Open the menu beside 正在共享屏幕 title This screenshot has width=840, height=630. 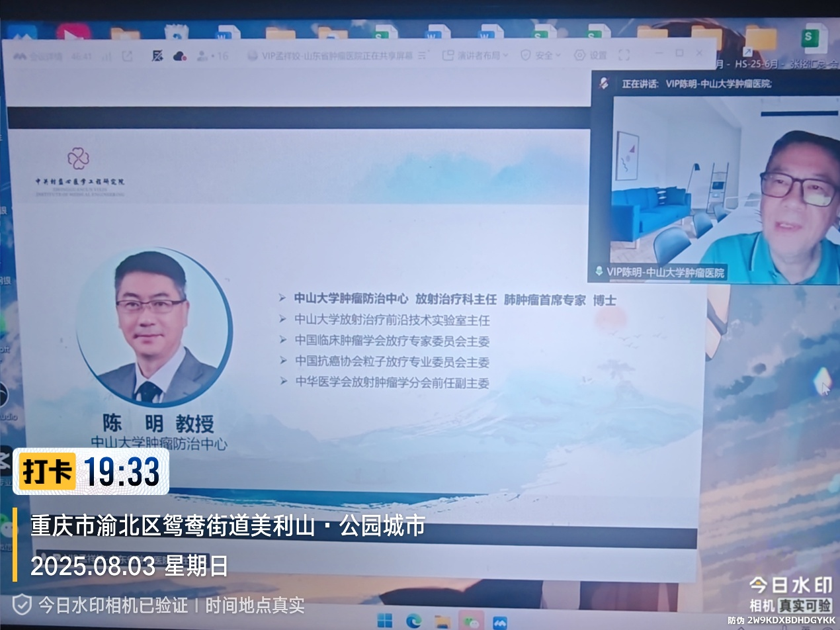(x=422, y=56)
